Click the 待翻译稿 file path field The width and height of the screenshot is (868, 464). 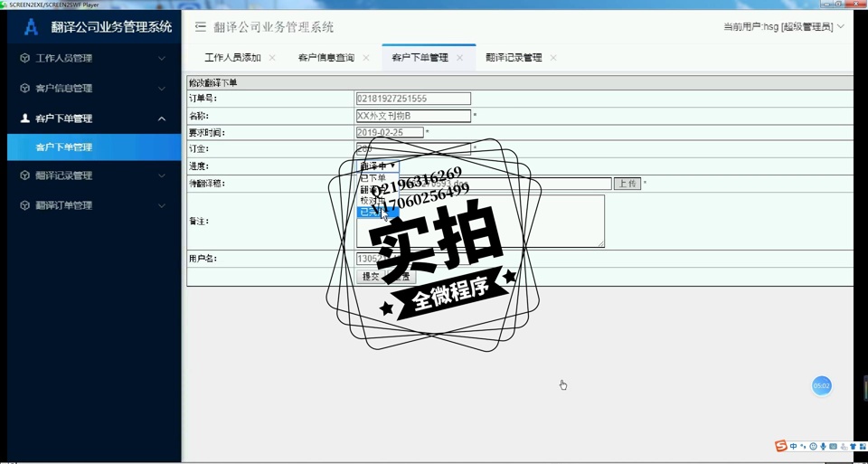(x=484, y=184)
